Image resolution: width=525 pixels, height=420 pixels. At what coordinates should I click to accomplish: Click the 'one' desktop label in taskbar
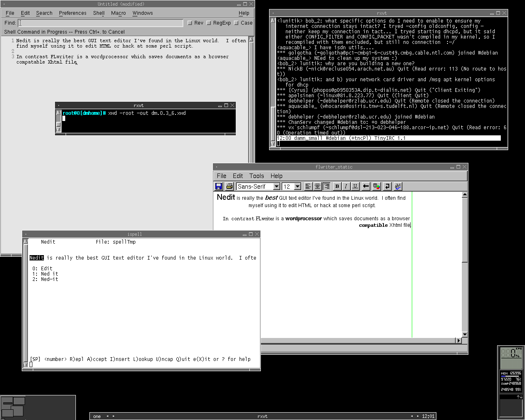pos(97,416)
